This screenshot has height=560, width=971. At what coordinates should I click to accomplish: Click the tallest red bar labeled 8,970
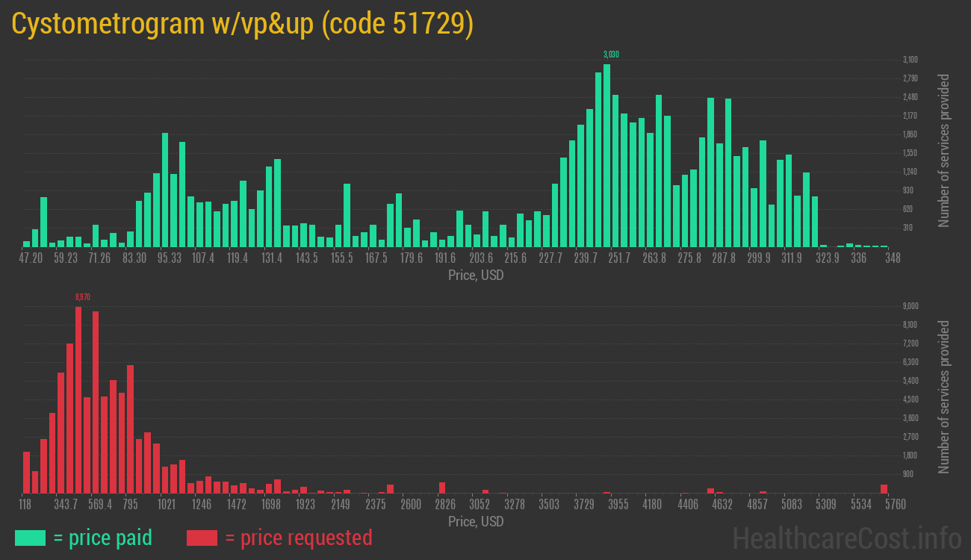coord(78,399)
